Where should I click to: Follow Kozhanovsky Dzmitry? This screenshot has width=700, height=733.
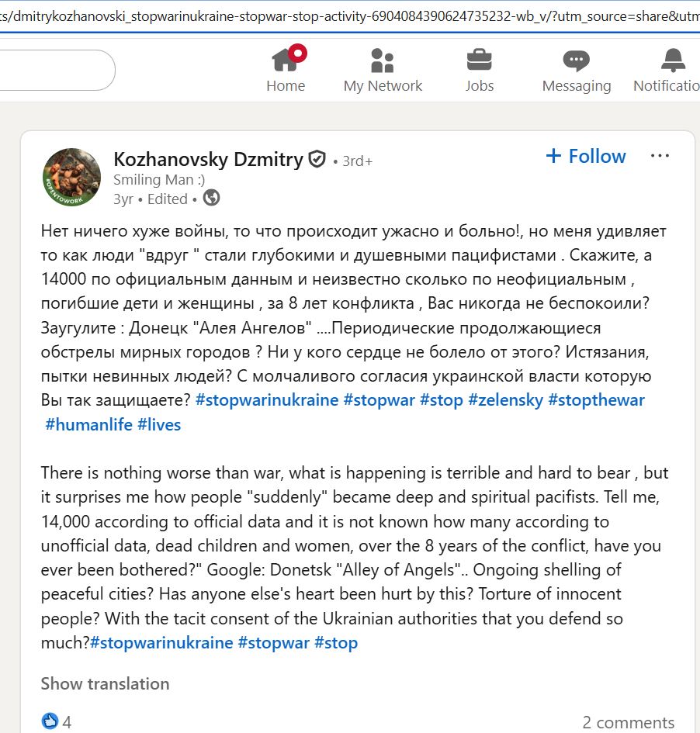pyautogui.click(x=586, y=156)
